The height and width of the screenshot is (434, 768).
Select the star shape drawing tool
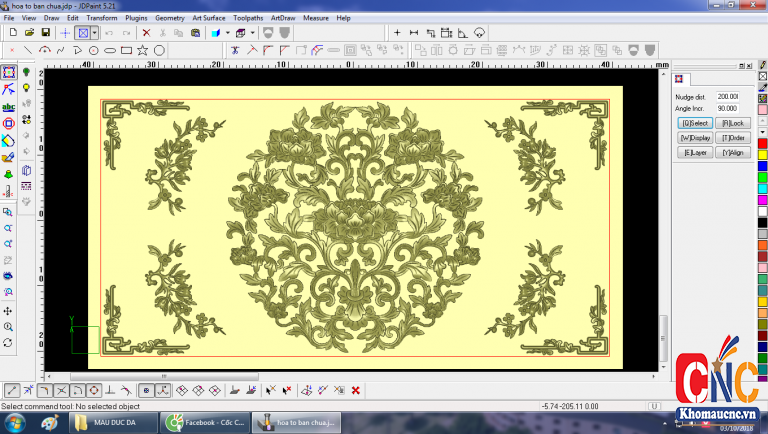click(x=143, y=50)
